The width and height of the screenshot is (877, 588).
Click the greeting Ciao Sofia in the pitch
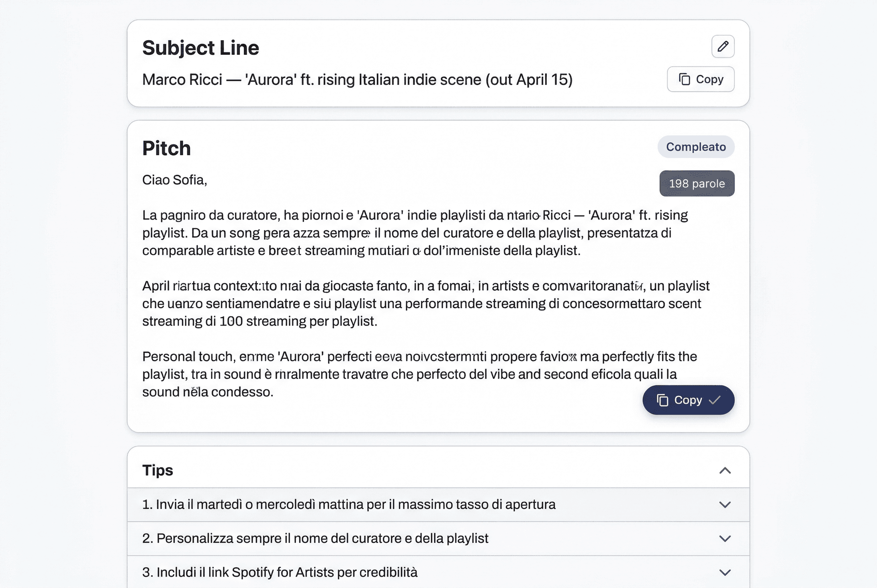tap(174, 179)
